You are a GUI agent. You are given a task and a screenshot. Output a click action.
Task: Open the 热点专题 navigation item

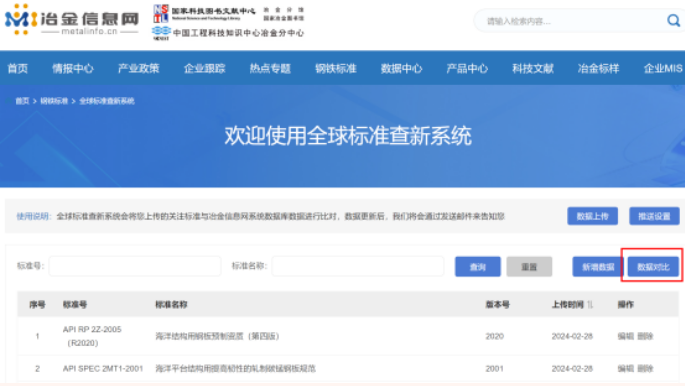270,68
